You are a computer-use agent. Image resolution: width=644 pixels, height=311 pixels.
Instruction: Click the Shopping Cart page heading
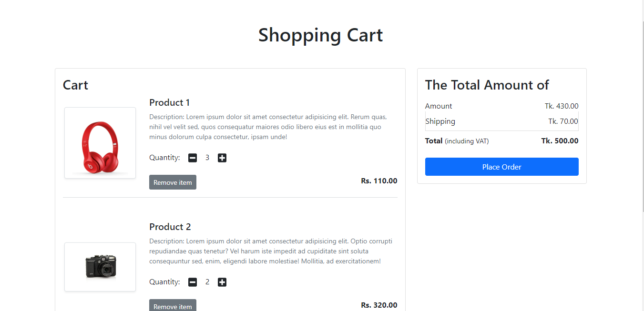click(x=320, y=35)
